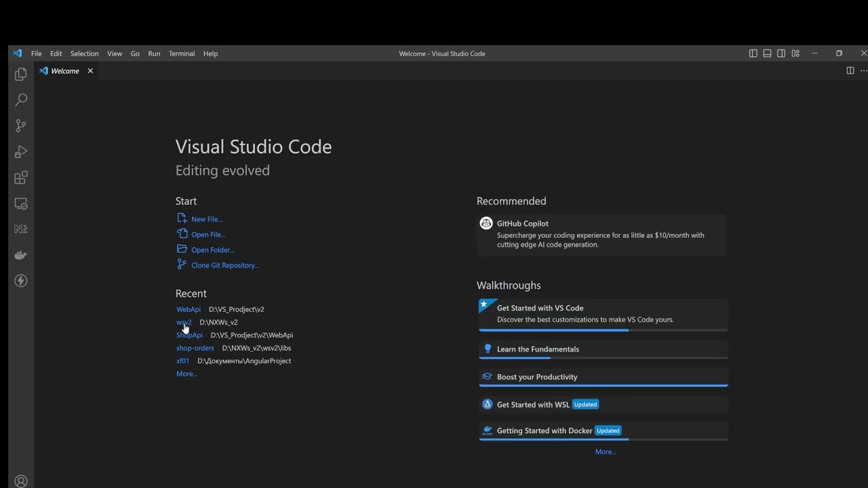The width and height of the screenshot is (868, 488).
Task: Open Run and Debug view
Action: click(21, 152)
